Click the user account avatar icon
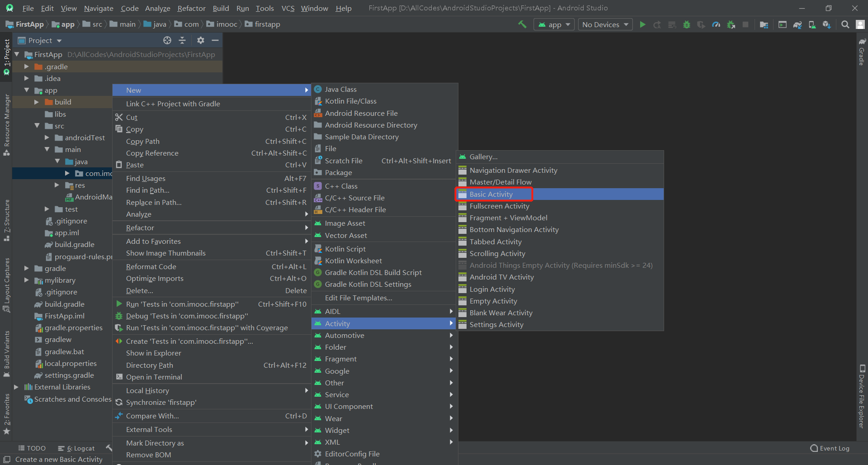This screenshot has width=868, height=465. 860,24
